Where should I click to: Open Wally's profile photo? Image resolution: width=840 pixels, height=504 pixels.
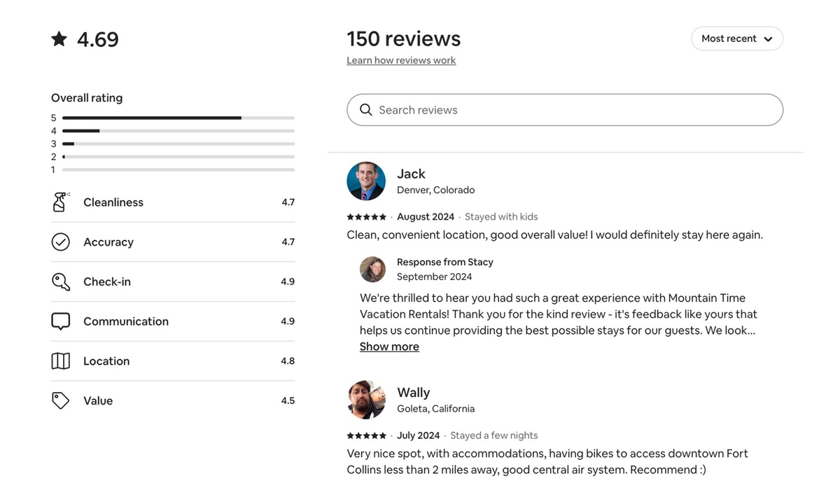coord(366,400)
